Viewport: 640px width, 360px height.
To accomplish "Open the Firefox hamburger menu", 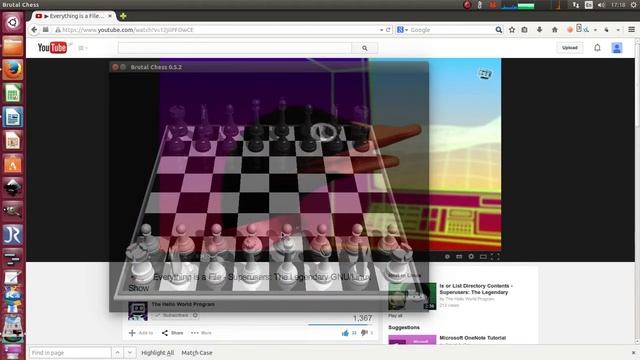I will coord(631,30).
